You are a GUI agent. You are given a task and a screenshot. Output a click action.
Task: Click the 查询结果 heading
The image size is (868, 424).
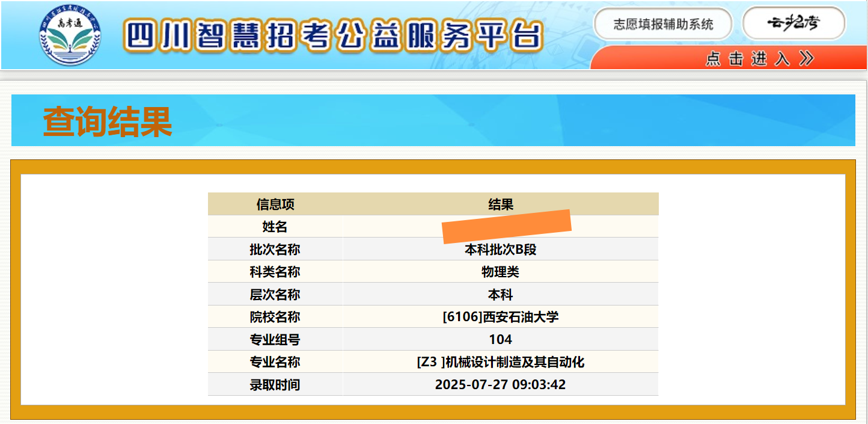click(x=108, y=122)
